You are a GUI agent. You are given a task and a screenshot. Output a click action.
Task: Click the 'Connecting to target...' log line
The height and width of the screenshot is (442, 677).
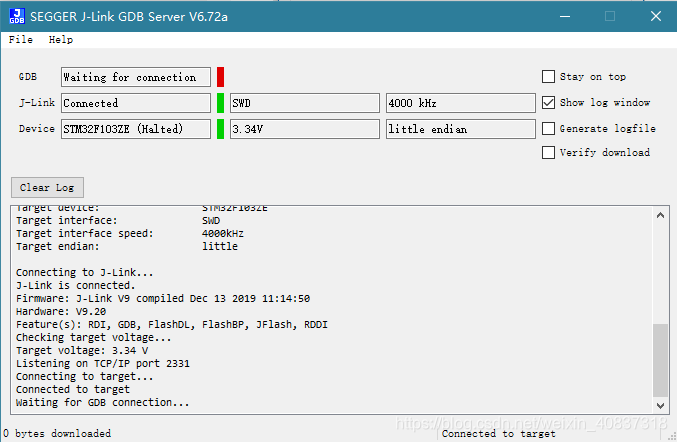coord(85,376)
